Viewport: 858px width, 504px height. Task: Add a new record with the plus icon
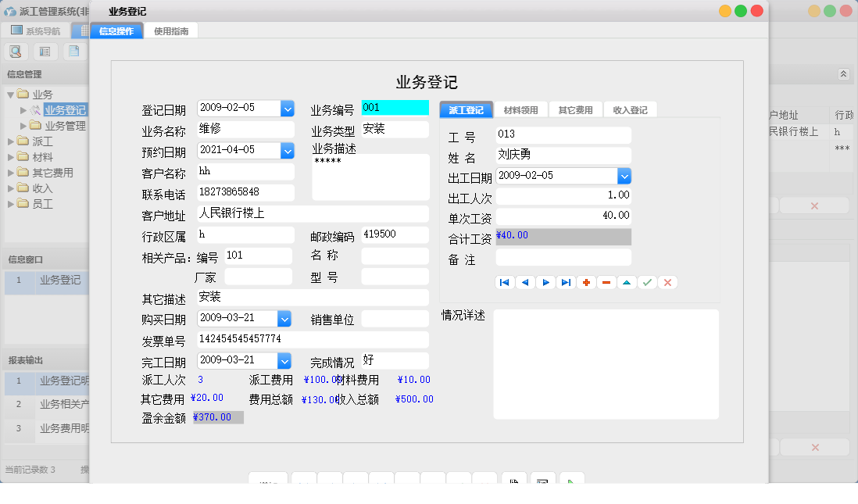[x=586, y=282]
